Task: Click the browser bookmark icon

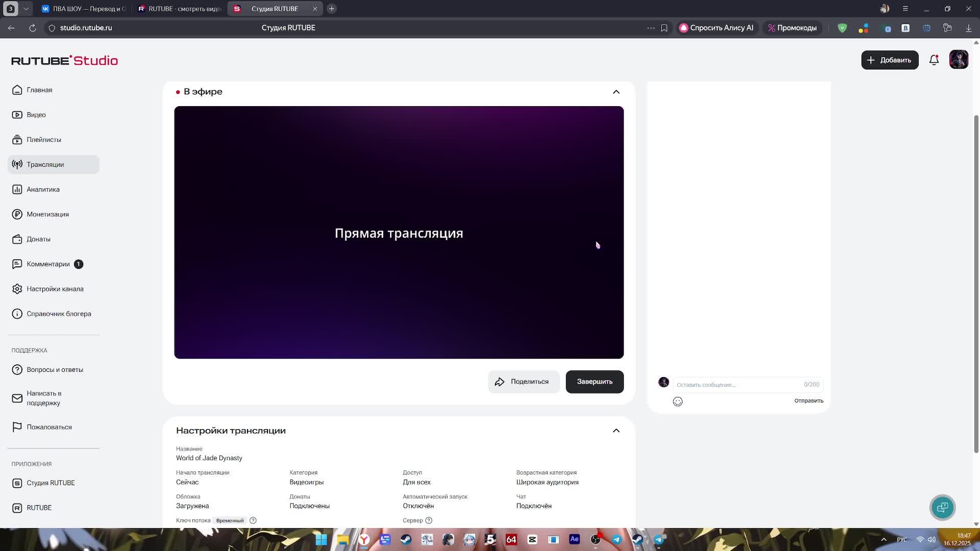Action: (664, 28)
